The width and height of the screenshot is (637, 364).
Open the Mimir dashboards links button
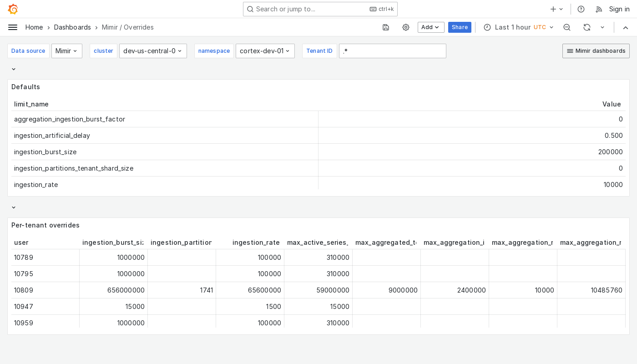pyautogui.click(x=596, y=51)
